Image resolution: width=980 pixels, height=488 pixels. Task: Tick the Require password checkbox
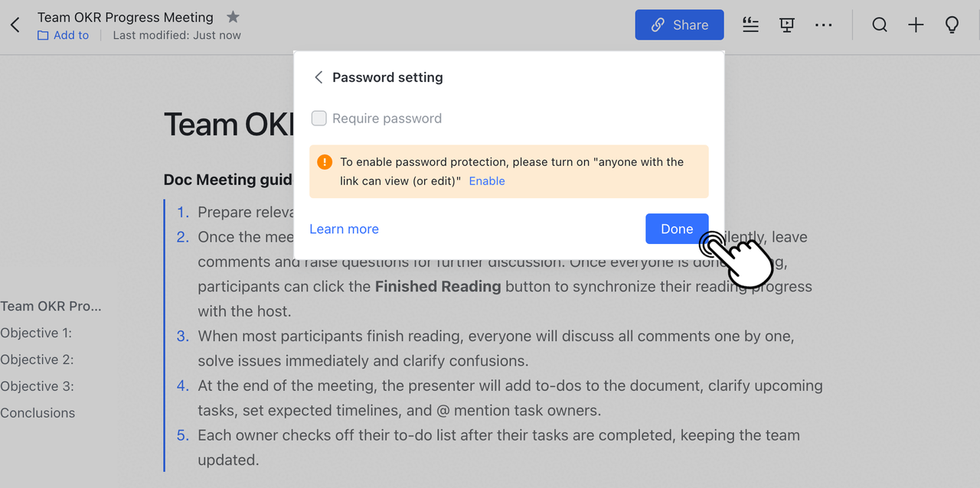click(319, 119)
